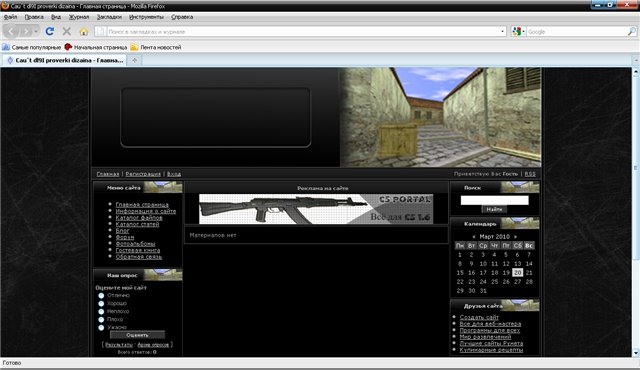This screenshot has height=370, width=640.
Task: Click the Firefox logo in the title bar
Action: (x=5, y=6)
